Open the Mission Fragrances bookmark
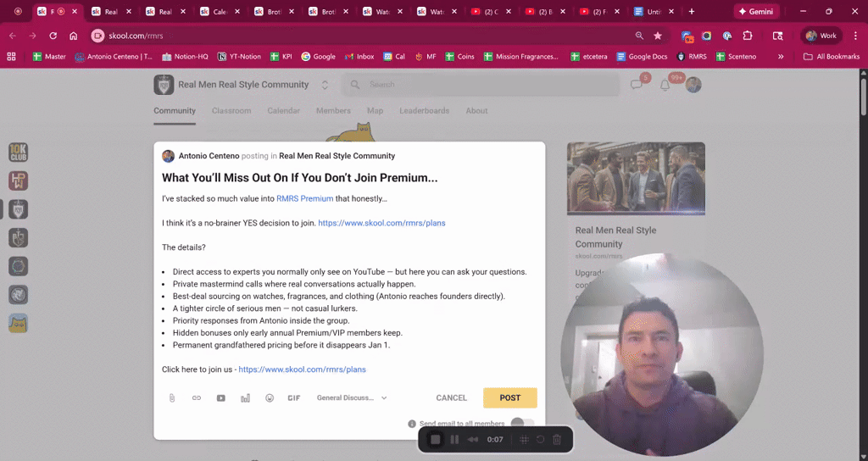868x461 pixels. click(521, 57)
